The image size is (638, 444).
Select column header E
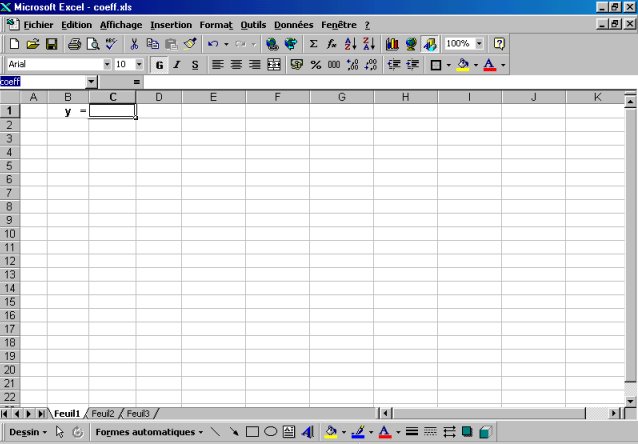pyautogui.click(x=213, y=97)
